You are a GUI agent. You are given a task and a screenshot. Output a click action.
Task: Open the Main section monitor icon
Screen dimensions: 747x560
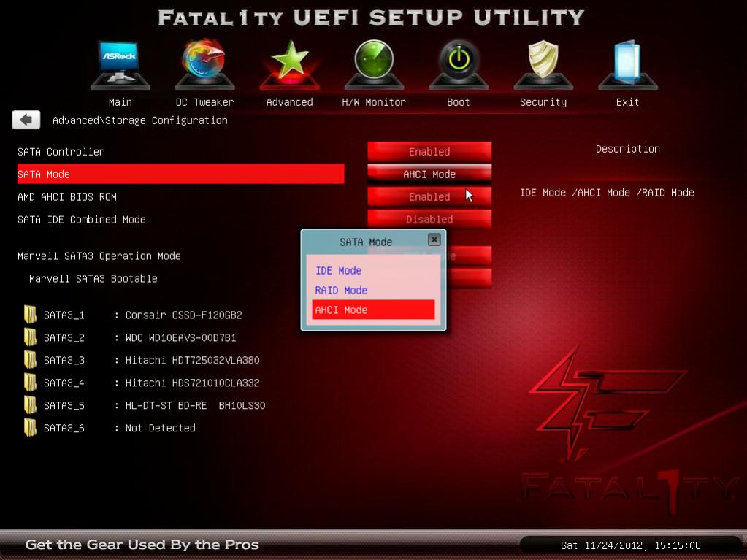[x=120, y=65]
